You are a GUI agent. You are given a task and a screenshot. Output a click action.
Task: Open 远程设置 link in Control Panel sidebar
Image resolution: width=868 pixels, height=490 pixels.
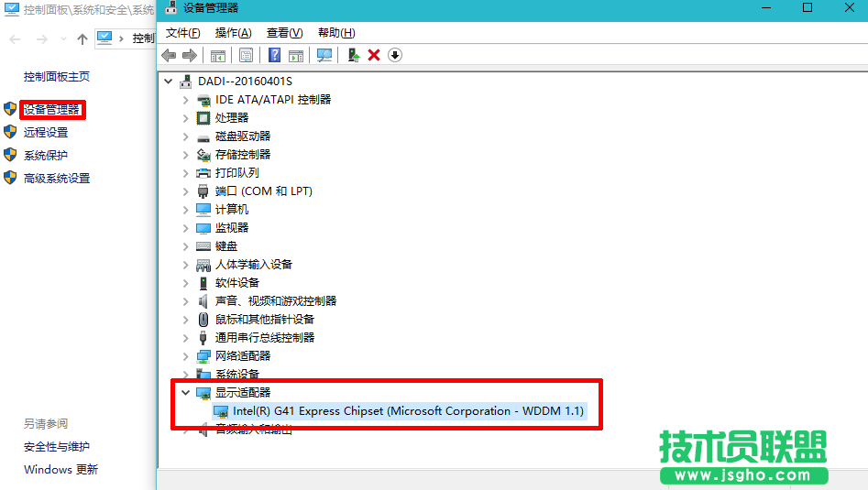(x=46, y=132)
